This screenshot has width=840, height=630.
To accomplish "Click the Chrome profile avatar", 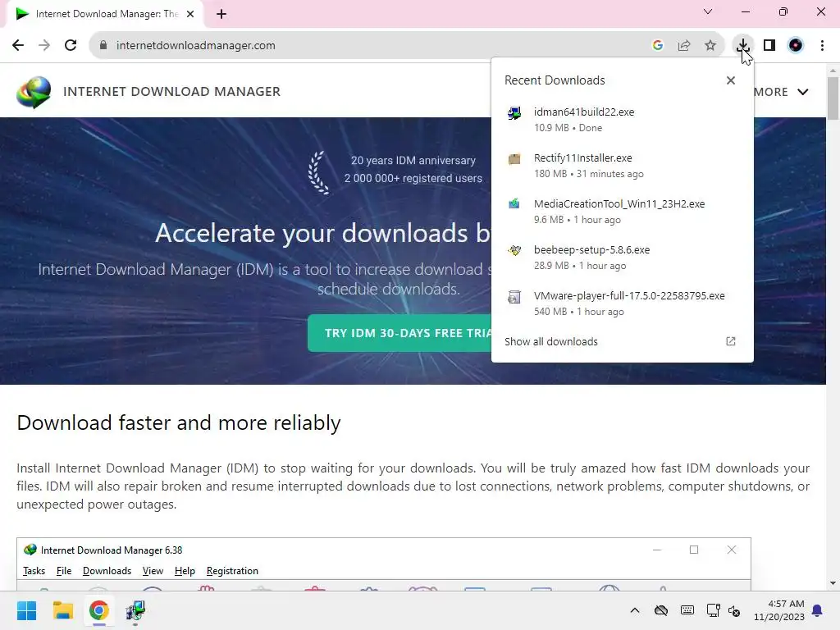I will 796,46.
